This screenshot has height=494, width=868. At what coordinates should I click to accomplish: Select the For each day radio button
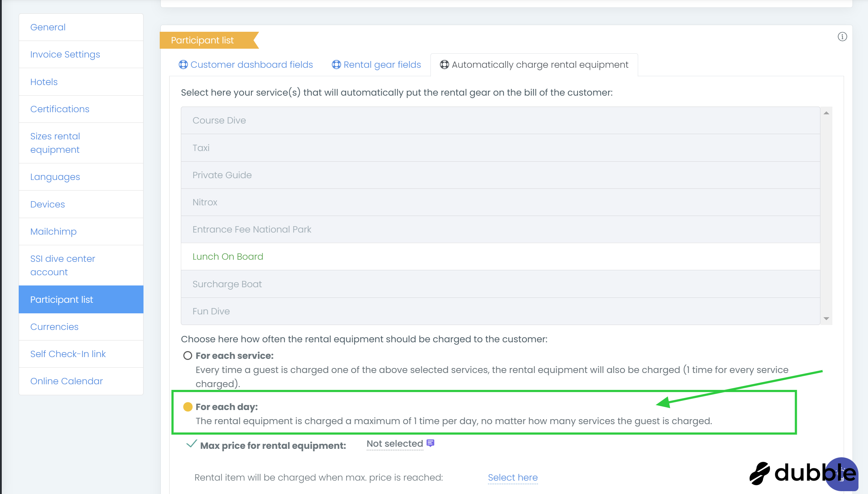[188, 407]
